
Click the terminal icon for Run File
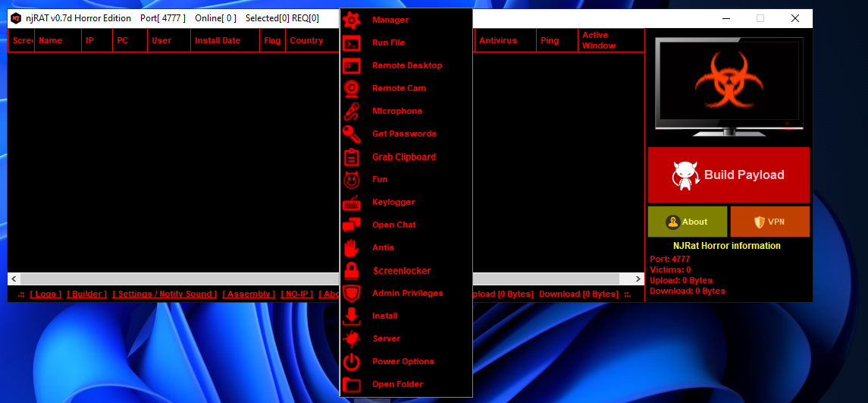352,43
